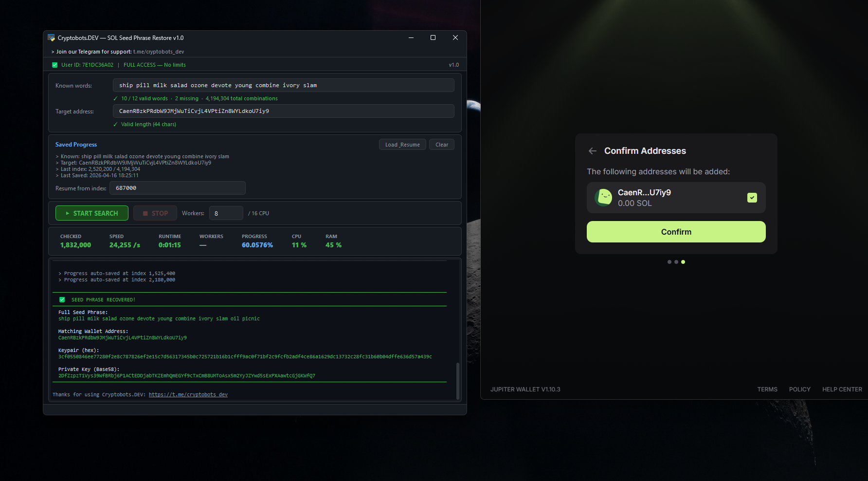Maximize the SOL Seed Phrase Restore window
The image size is (868, 481).
433,38
